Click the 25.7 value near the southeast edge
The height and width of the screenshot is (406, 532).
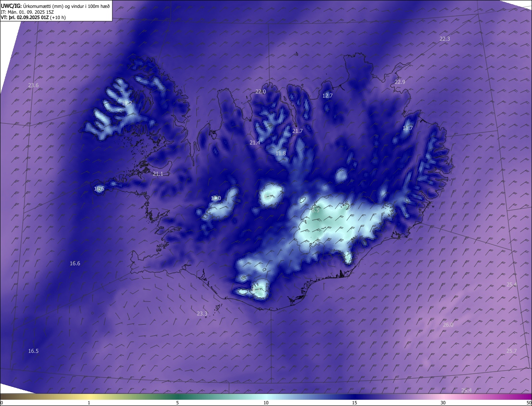(512, 351)
